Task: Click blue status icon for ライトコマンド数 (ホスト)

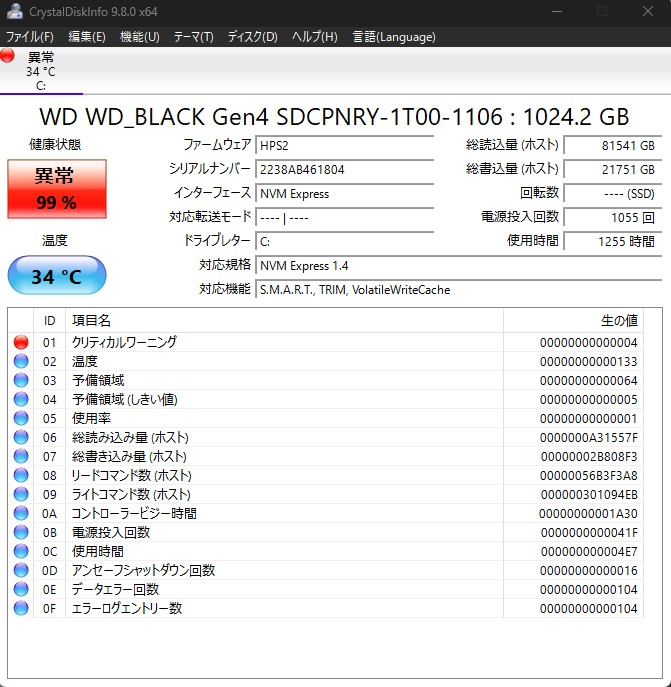Action: [x=21, y=494]
